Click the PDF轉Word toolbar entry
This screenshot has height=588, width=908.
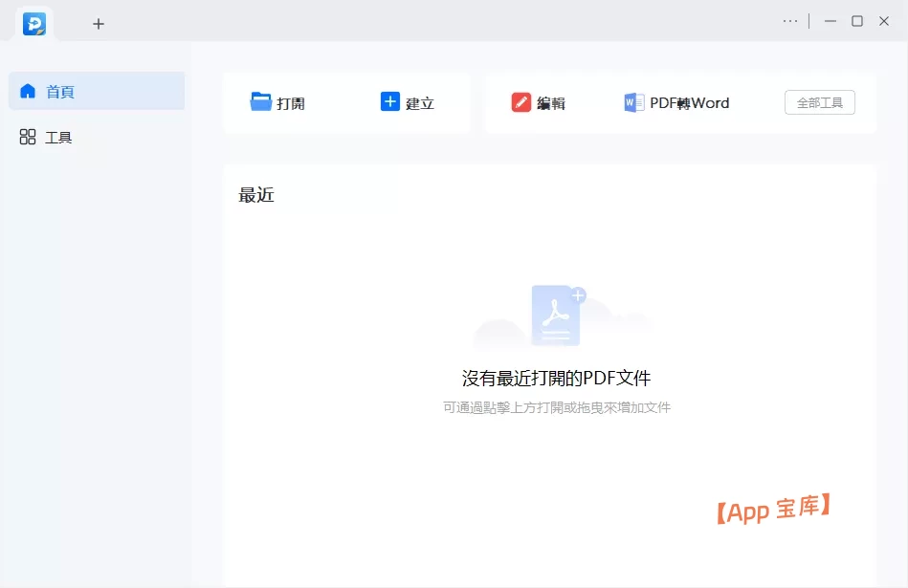[x=691, y=102]
